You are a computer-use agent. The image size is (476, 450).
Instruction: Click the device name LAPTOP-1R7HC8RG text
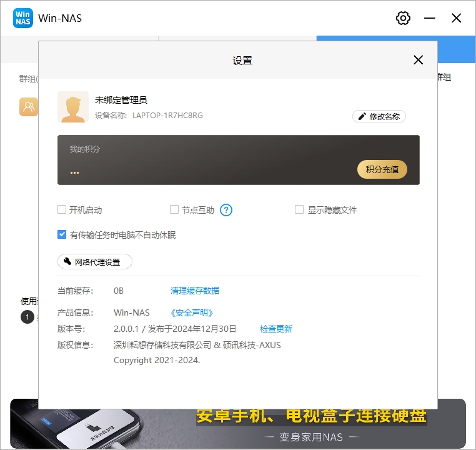[167, 116]
